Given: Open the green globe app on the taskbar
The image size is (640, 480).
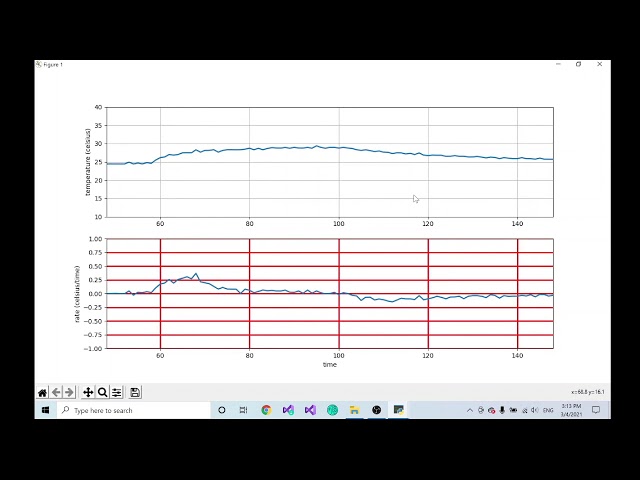Looking at the screenshot, I should point(332,410).
